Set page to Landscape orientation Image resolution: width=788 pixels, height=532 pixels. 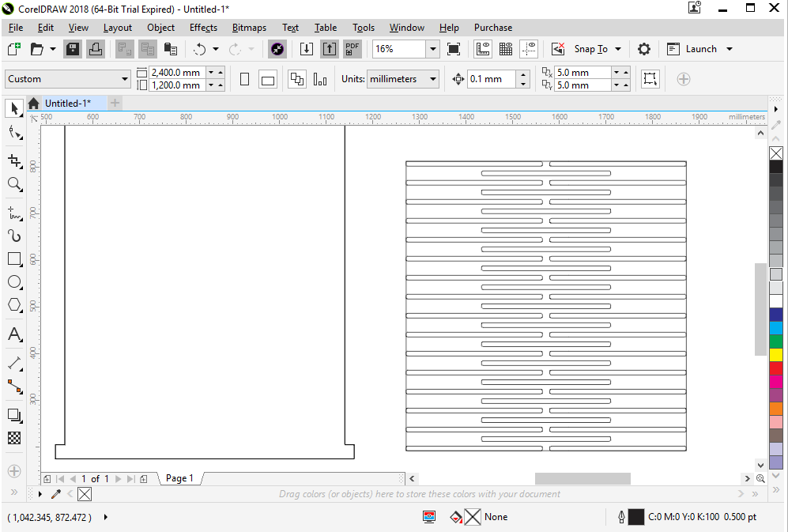(268, 79)
